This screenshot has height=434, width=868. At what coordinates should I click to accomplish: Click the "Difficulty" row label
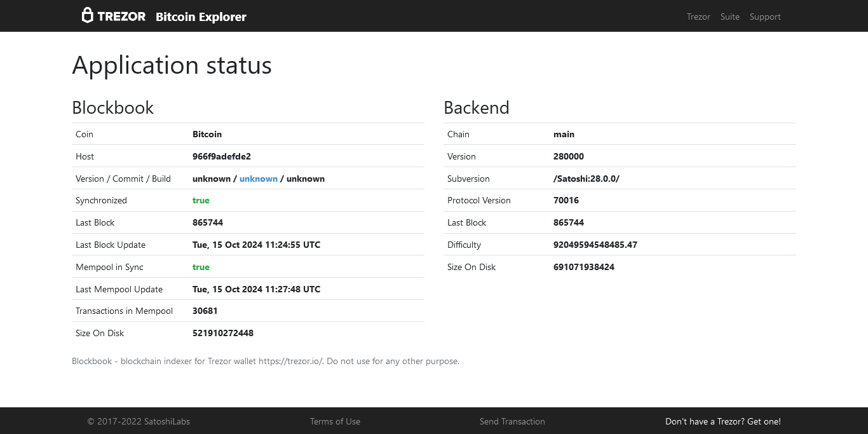(464, 245)
